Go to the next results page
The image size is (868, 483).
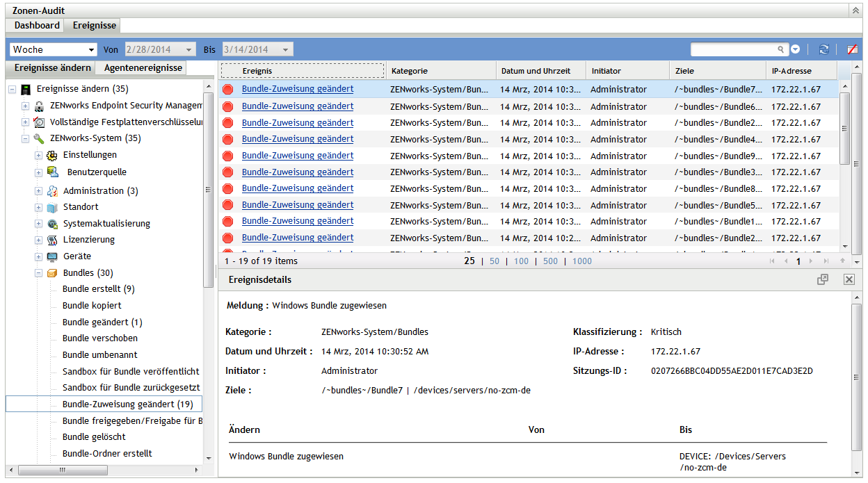(x=812, y=261)
